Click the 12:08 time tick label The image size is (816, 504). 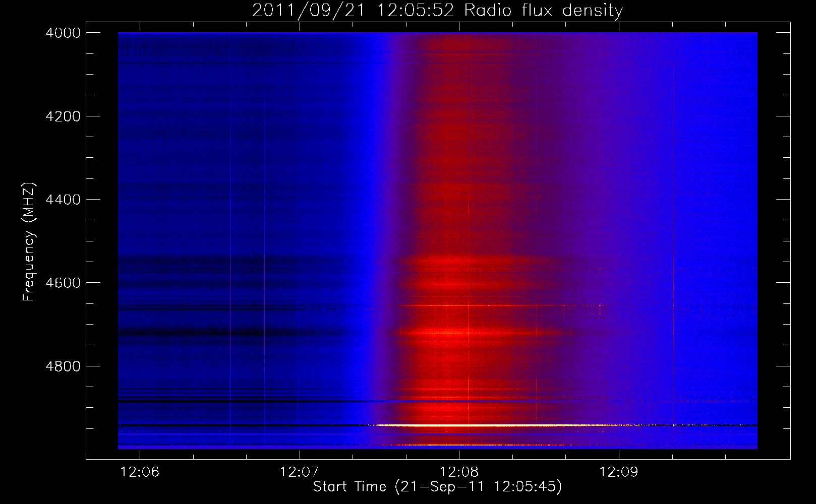pos(459,472)
